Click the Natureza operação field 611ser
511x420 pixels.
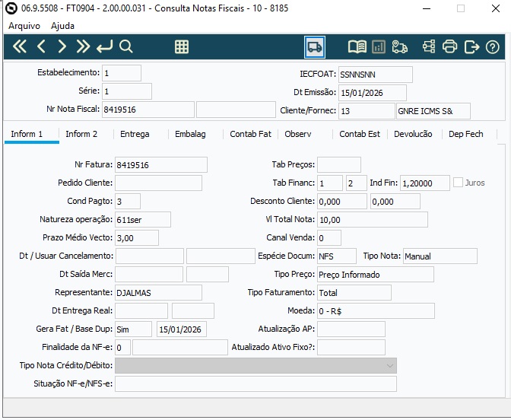[143, 220]
